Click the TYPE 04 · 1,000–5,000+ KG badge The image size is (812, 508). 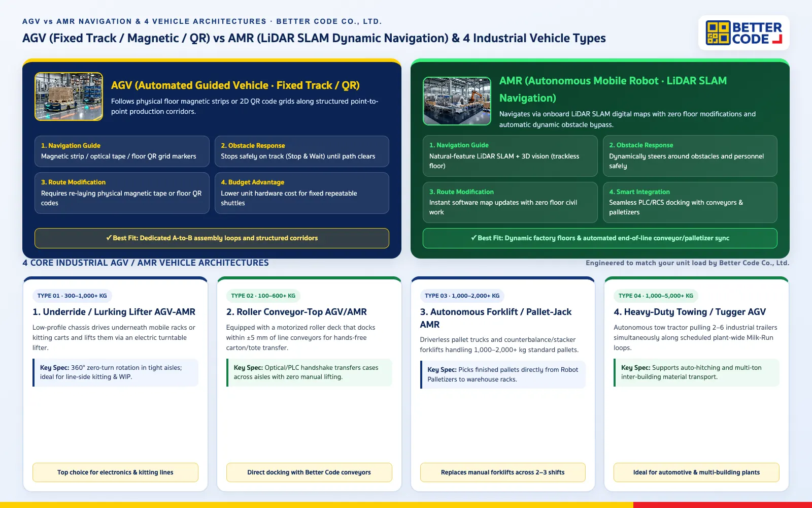[x=656, y=296]
